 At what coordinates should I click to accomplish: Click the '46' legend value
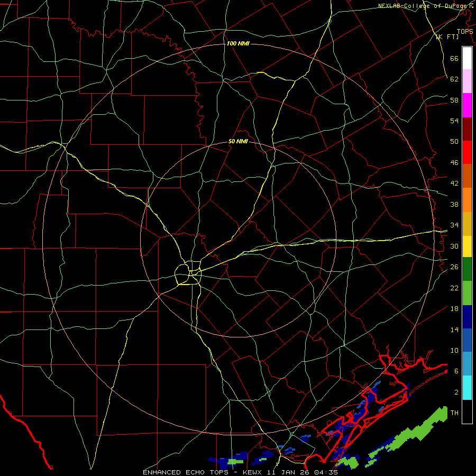coord(454,162)
